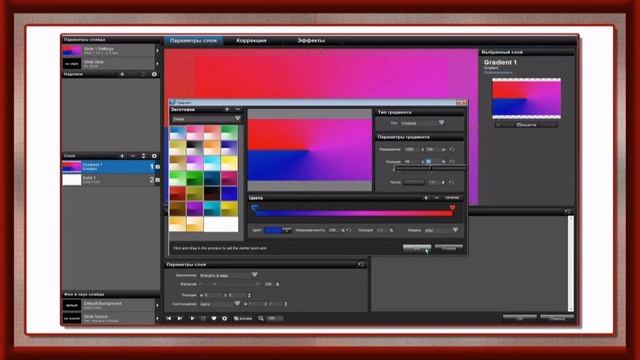Viewport: 640px width, 360px height.
Task: Switch to the Эффекты tab
Action: tap(311, 40)
